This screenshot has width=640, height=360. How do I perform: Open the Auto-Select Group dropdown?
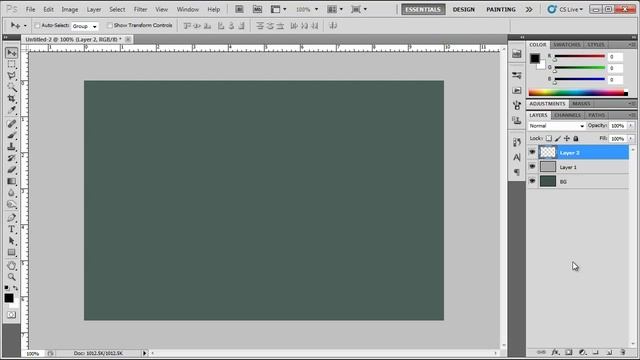point(85,26)
